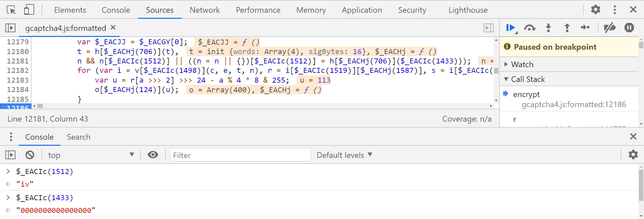Select the encrypt call stack frame

point(526,94)
